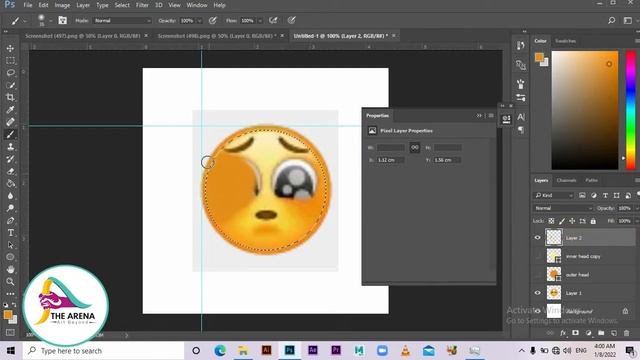The height and width of the screenshot is (360, 640).
Task: Select the History Brush tool
Action: pos(10,159)
